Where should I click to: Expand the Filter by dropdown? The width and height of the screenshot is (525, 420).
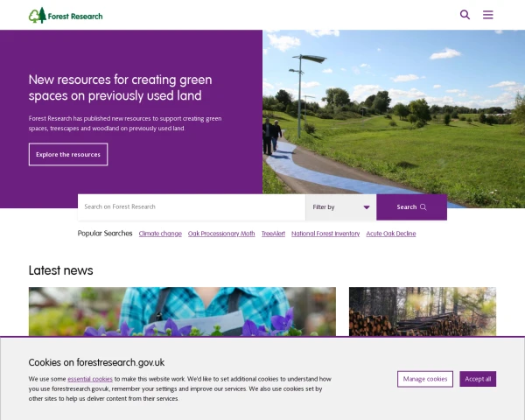(339, 207)
